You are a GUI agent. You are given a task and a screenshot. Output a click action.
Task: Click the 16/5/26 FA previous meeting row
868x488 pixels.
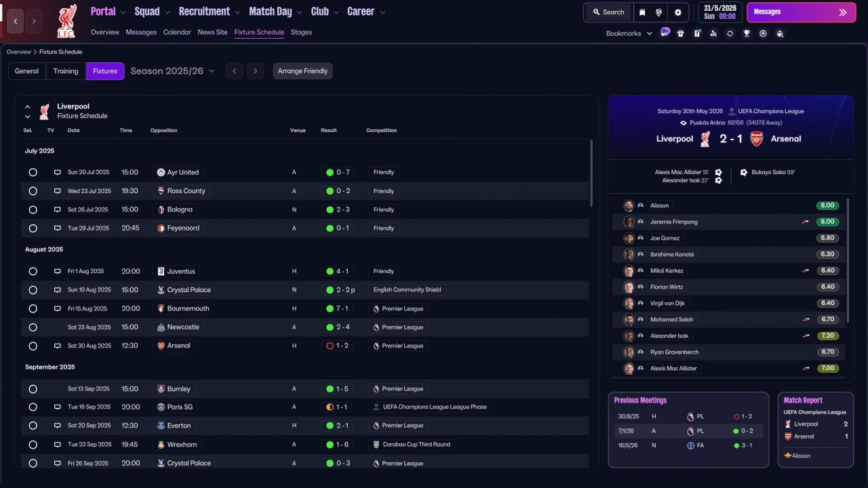point(688,447)
